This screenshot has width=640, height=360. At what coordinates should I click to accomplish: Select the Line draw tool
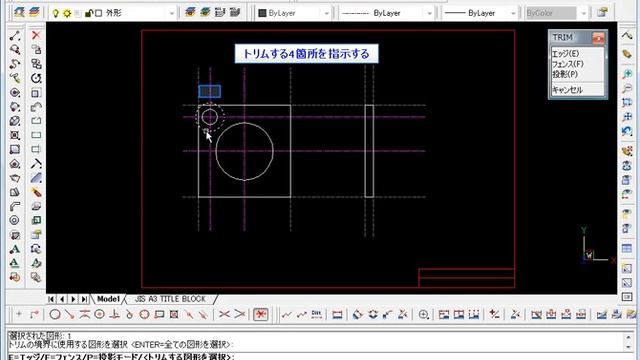15,36
